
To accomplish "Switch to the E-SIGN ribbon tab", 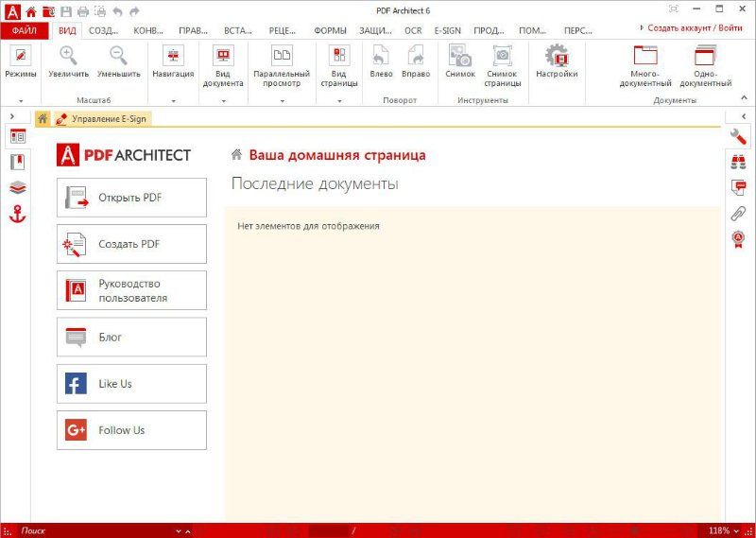I will pos(447,30).
